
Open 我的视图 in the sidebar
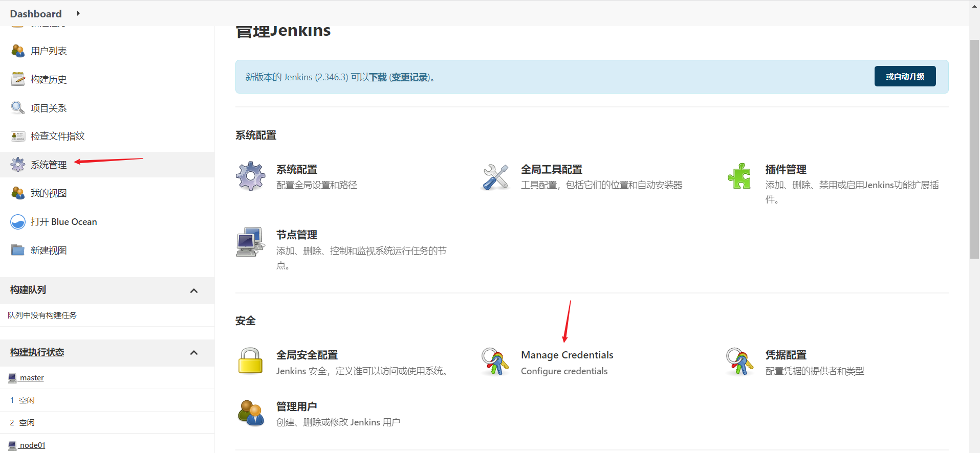pyautogui.click(x=49, y=193)
